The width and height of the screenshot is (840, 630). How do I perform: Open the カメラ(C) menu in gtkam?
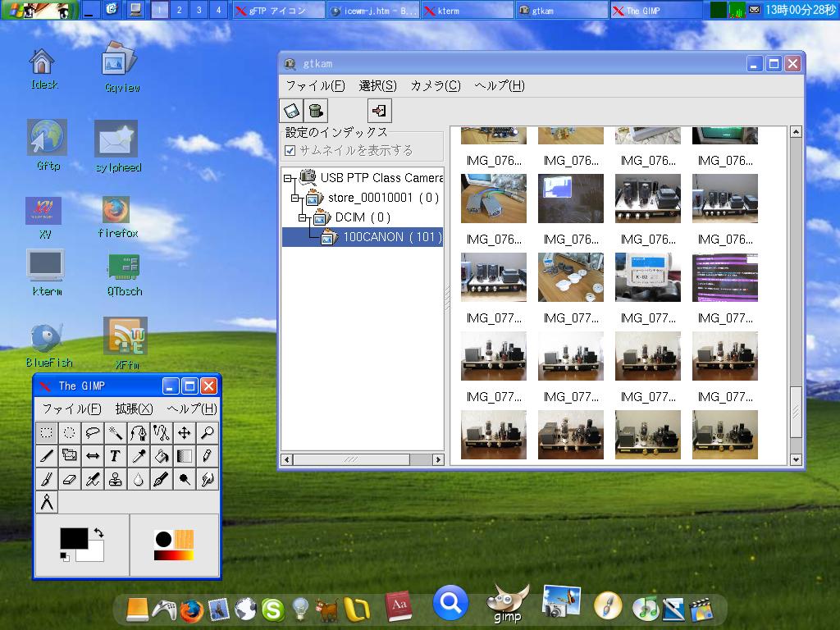pyautogui.click(x=435, y=85)
